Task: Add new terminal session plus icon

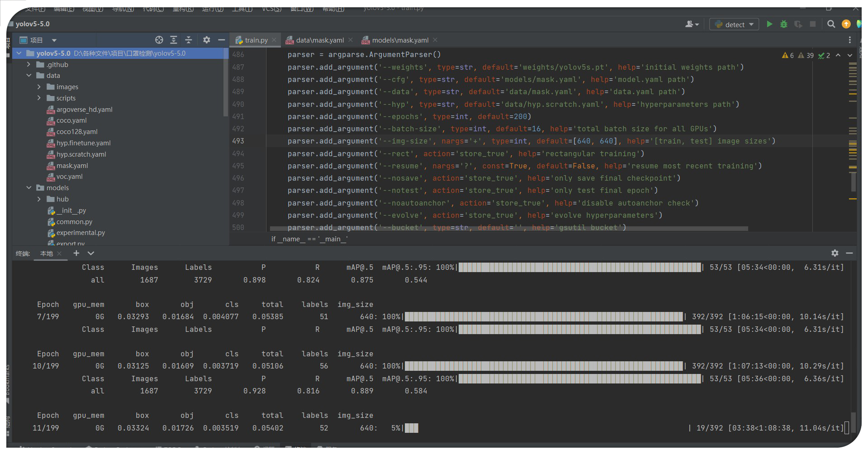Action: click(76, 254)
